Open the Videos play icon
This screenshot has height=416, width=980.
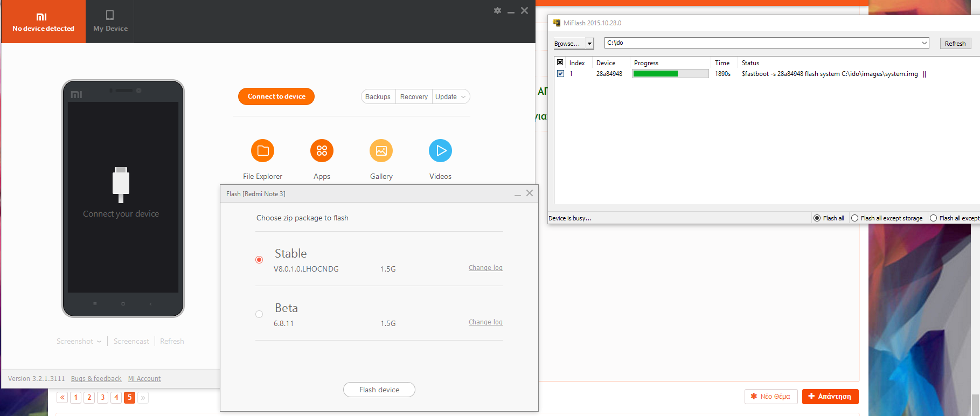click(x=440, y=151)
